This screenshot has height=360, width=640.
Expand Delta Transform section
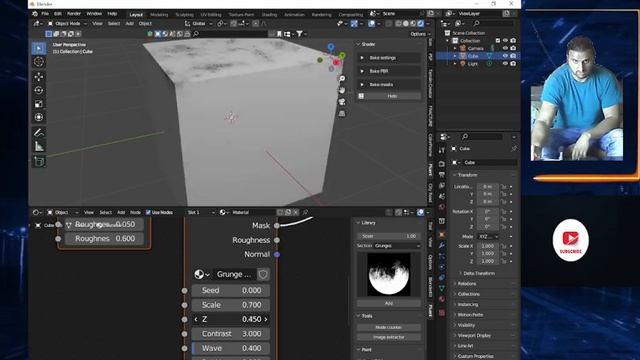click(478, 273)
